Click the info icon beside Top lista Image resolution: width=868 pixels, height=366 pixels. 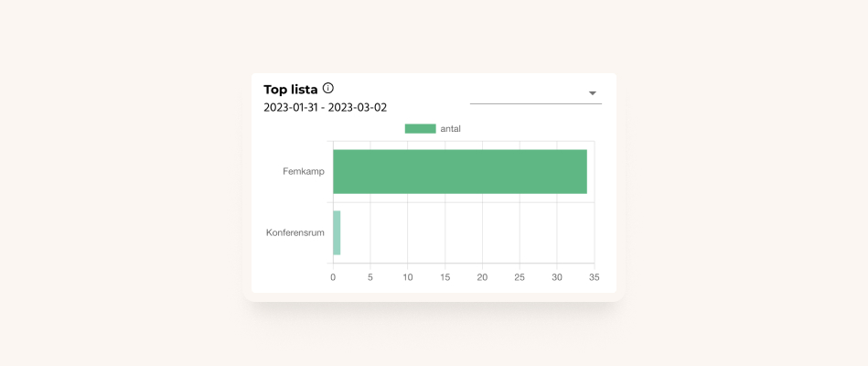click(328, 88)
